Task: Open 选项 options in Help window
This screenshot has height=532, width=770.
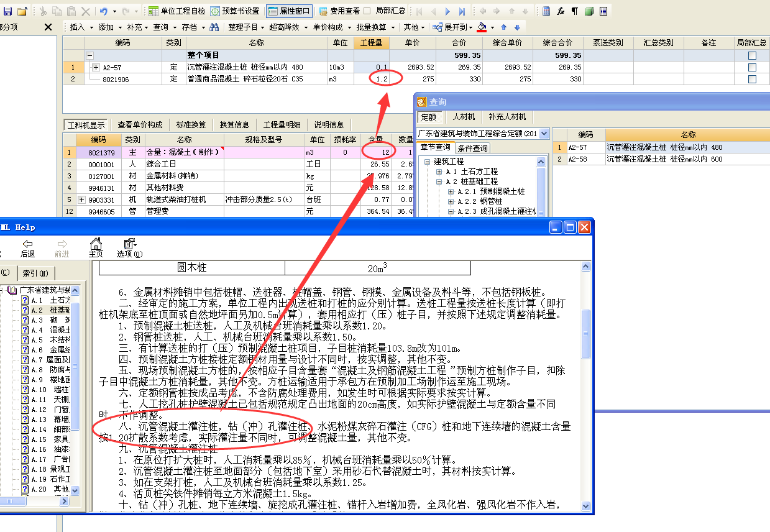Action: pos(129,248)
